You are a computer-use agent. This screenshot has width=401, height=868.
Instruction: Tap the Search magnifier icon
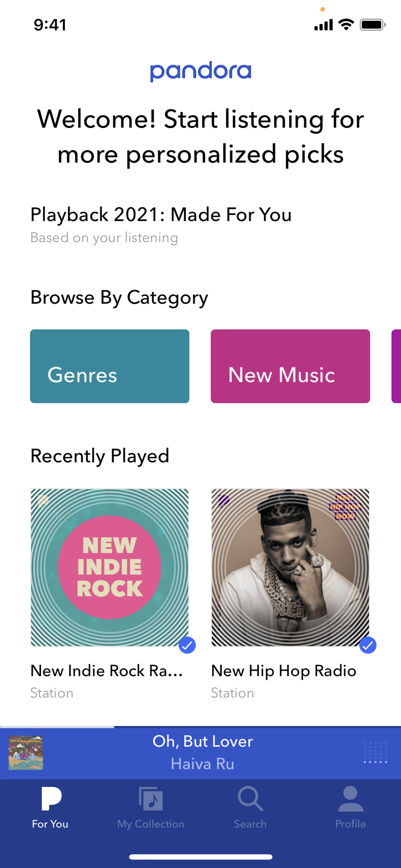tap(250, 799)
